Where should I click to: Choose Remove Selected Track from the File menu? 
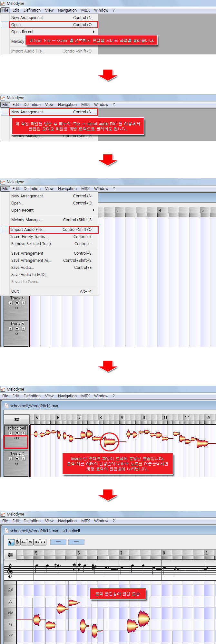pos(49,244)
